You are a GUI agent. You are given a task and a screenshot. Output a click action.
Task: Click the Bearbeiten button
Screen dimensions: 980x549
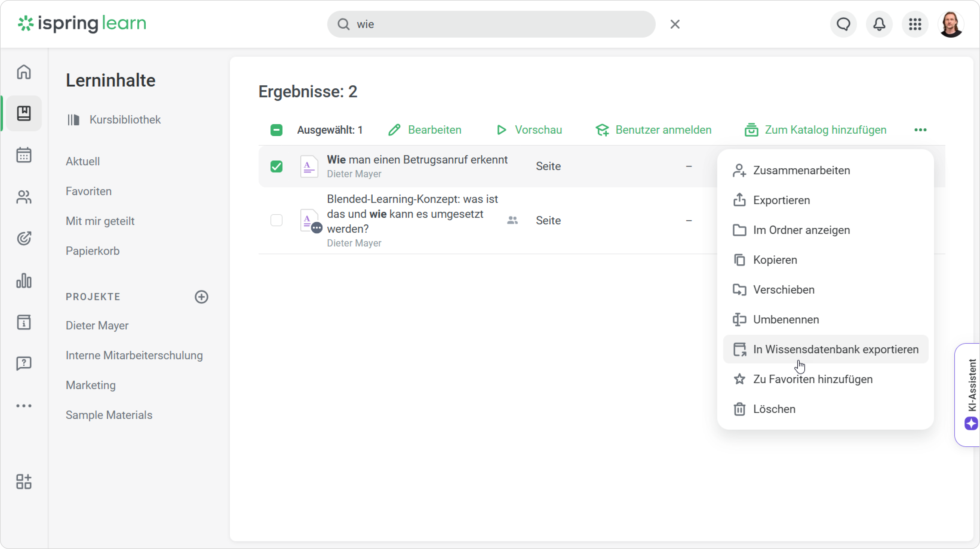point(425,130)
